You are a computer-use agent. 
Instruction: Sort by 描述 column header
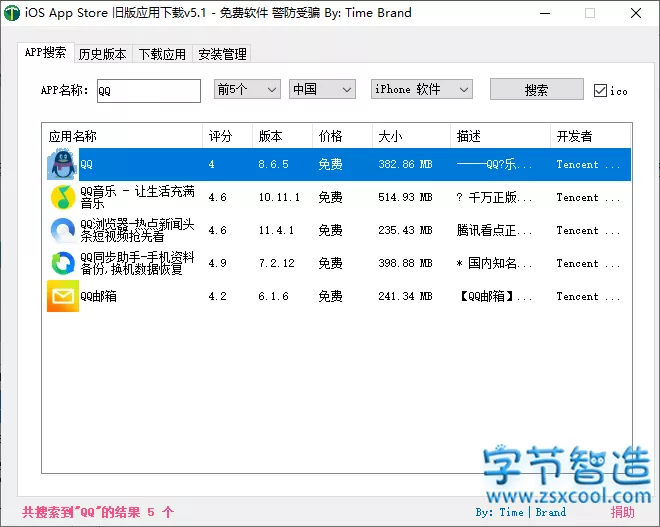(x=500, y=136)
